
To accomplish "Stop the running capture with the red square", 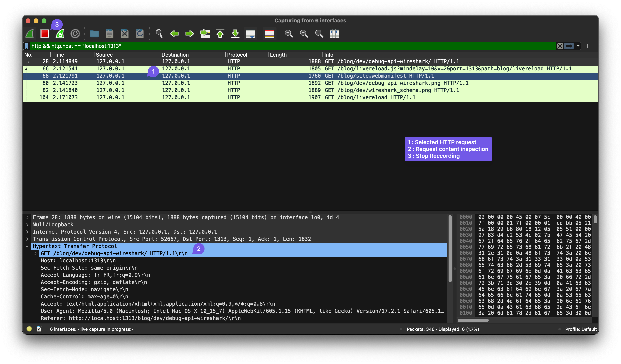I will (45, 33).
